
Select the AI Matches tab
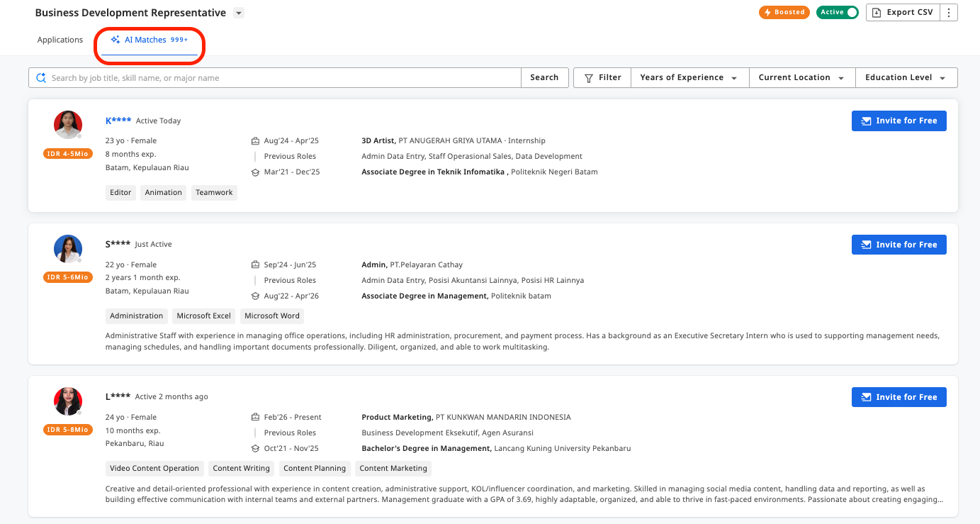(x=150, y=40)
